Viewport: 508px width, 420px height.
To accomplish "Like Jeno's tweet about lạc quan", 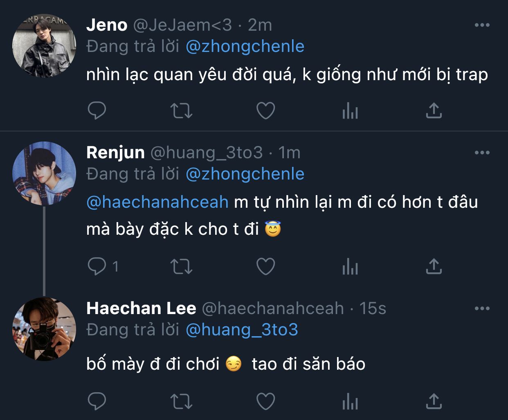I will [x=265, y=110].
